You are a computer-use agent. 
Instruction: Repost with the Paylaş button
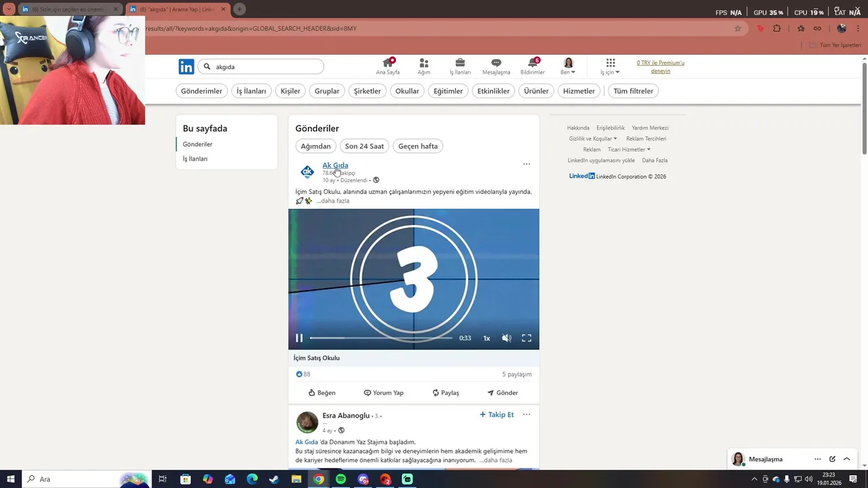pyautogui.click(x=446, y=392)
